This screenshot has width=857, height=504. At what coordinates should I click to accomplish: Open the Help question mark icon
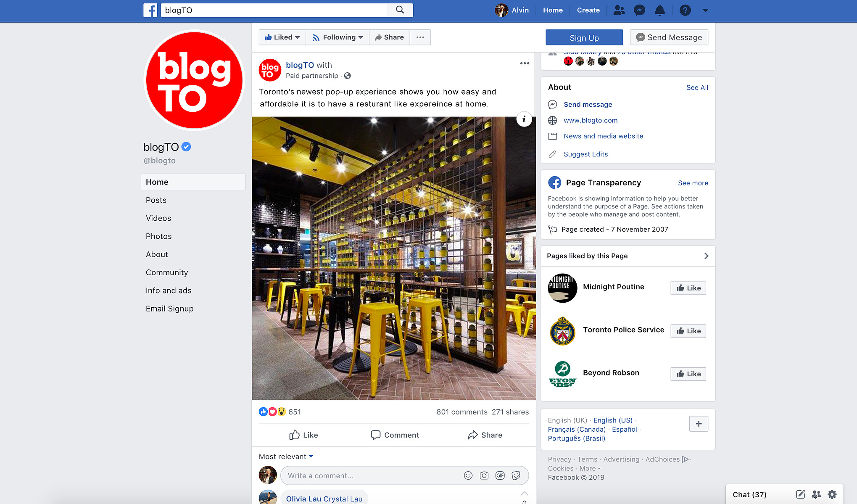pyautogui.click(x=685, y=10)
